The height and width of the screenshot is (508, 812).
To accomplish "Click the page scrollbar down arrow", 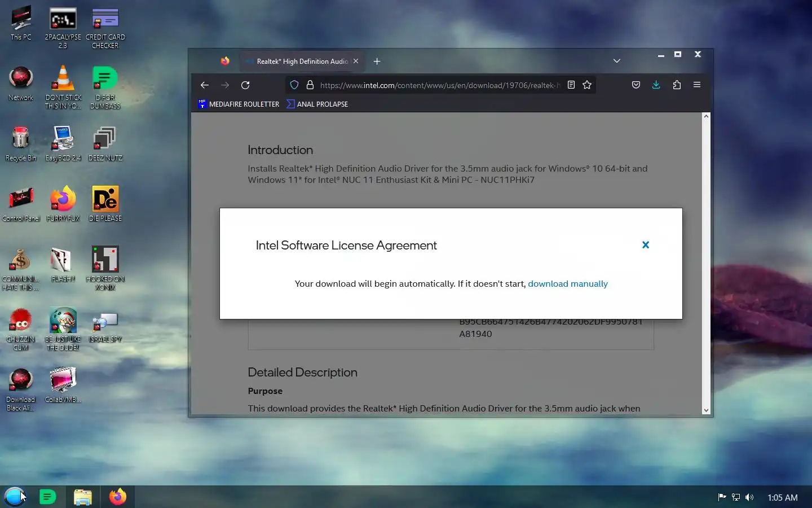I will pyautogui.click(x=706, y=410).
